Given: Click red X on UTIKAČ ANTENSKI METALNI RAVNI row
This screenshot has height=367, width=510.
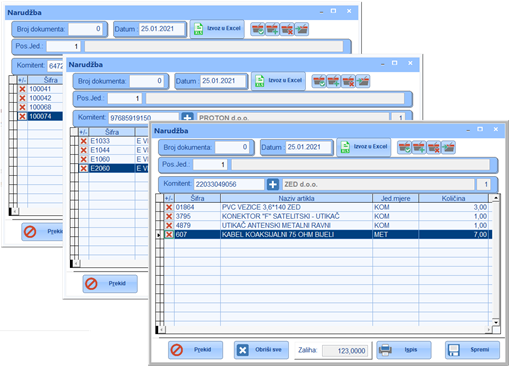Looking at the screenshot, I should (169, 225).
